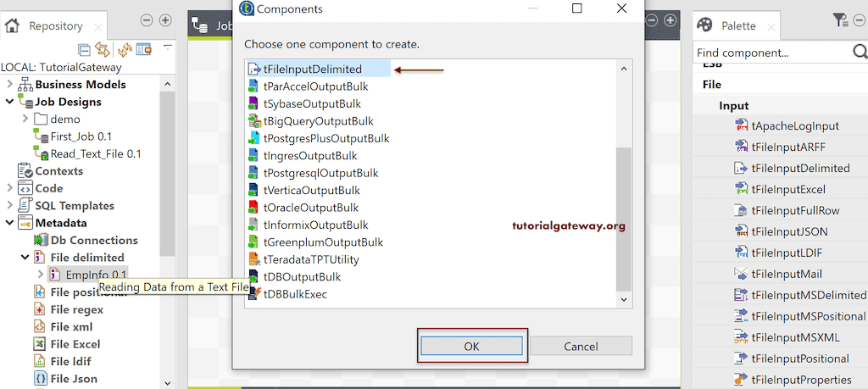Minimize the Repository panel
This screenshot has width=868, height=389.
147,20
